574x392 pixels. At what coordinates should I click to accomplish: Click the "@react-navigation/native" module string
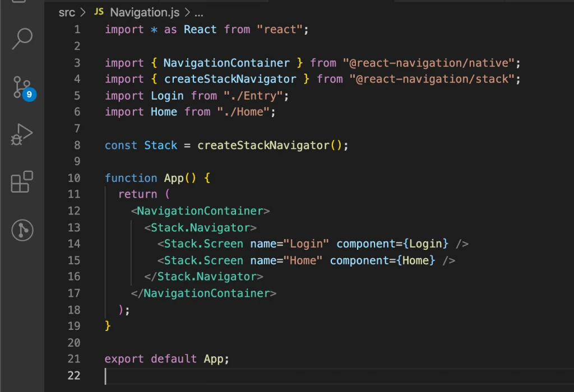coord(429,63)
